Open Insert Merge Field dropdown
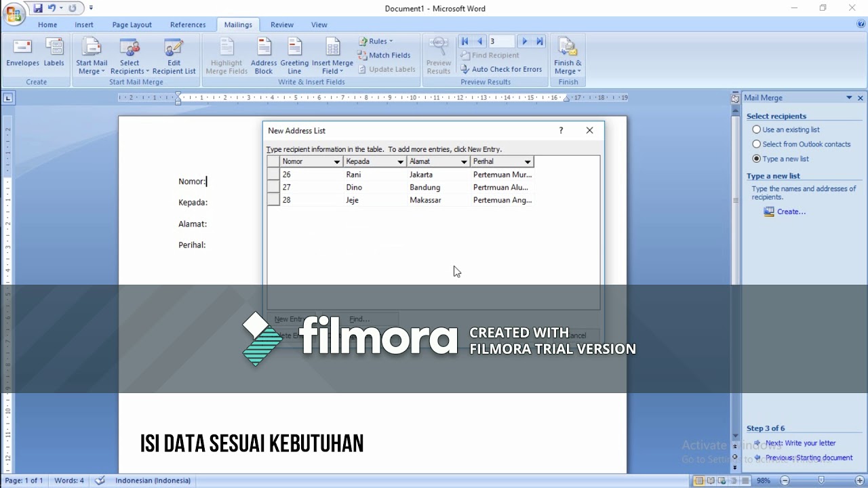868x488 pixels. click(332, 56)
